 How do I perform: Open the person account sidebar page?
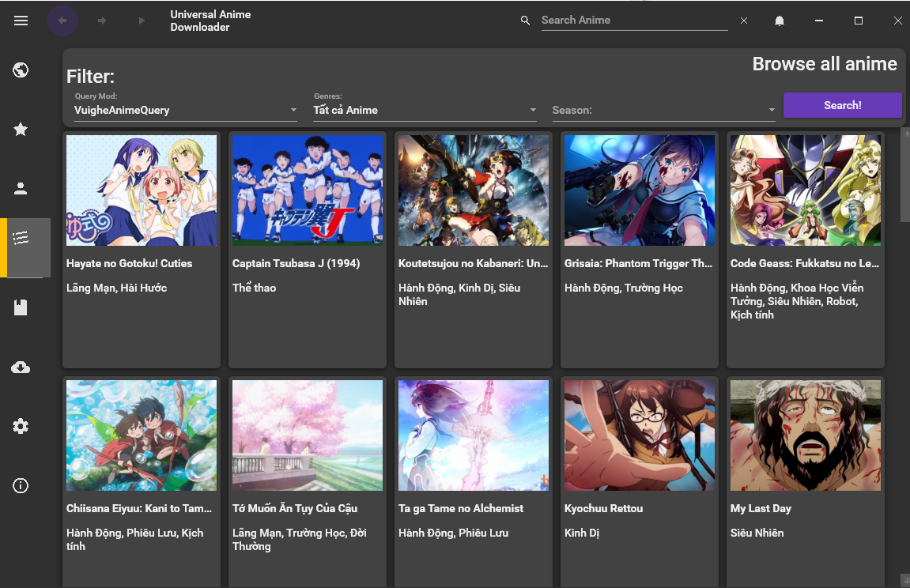[x=21, y=188]
